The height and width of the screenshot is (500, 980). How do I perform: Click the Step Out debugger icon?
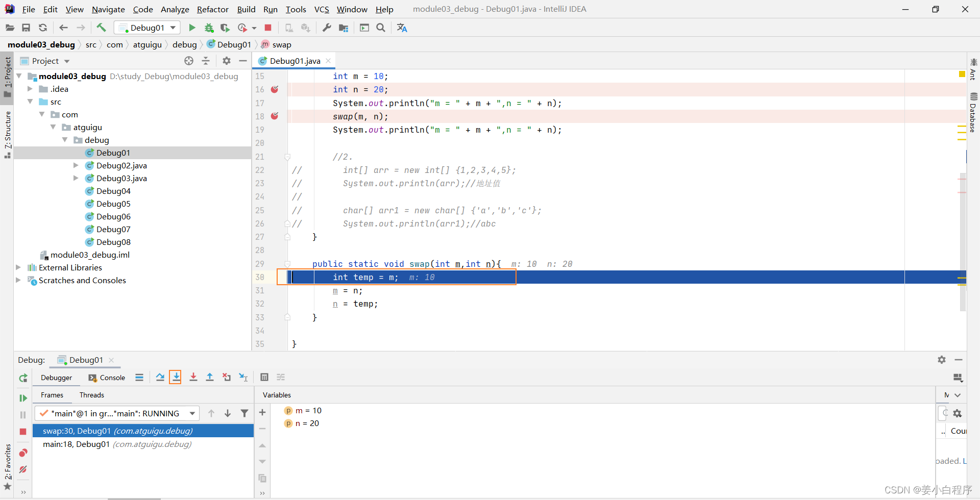coord(210,377)
